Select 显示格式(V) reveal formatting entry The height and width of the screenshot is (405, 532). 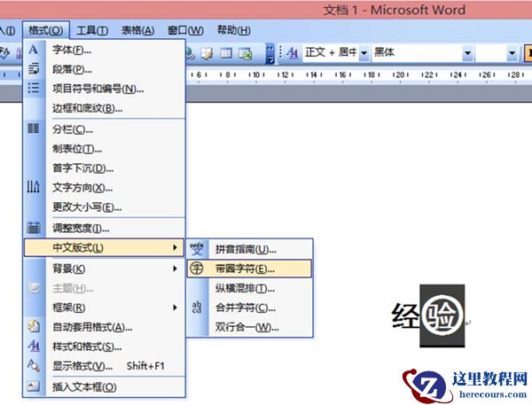pos(104,366)
